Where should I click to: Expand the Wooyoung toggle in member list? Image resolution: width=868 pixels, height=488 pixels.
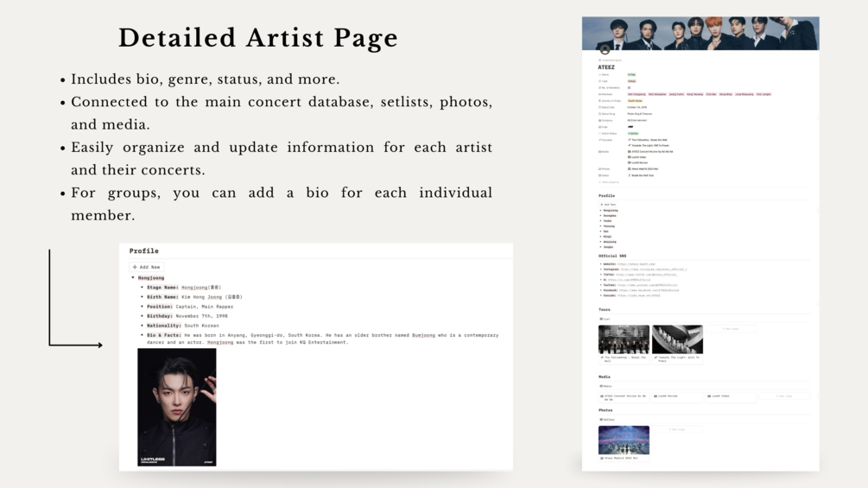(600, 242)
